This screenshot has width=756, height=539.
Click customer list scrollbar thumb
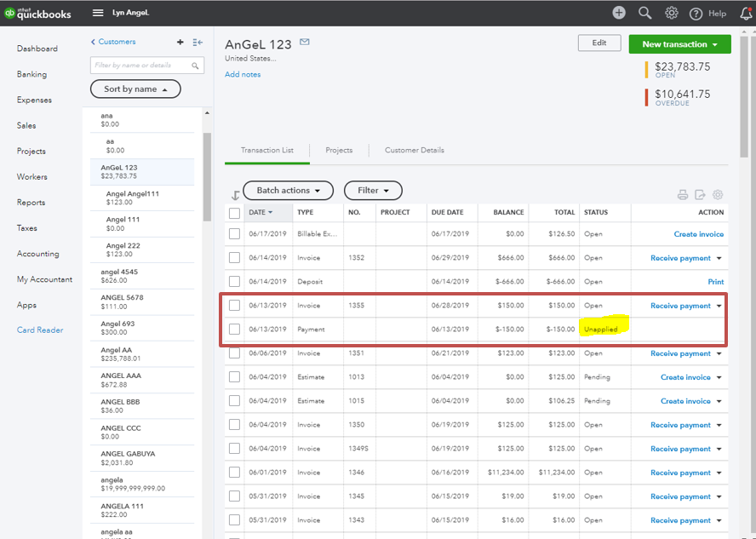208,176
